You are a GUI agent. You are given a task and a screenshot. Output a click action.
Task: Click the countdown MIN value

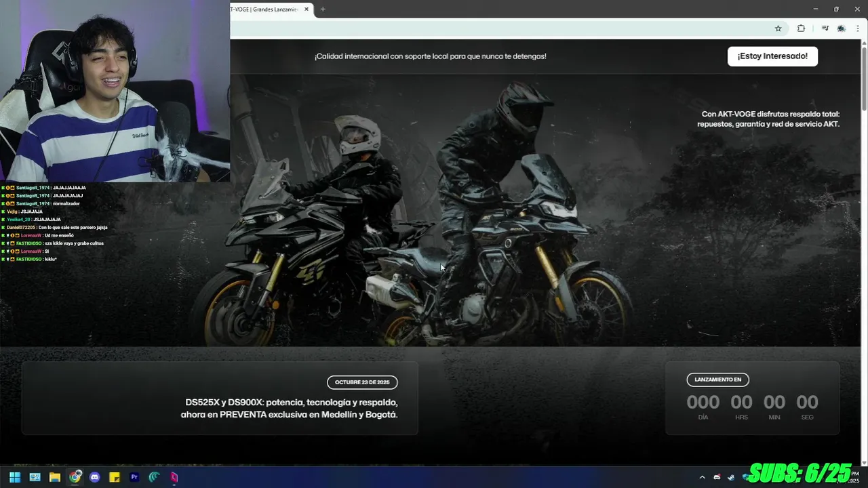pos(774,402)
